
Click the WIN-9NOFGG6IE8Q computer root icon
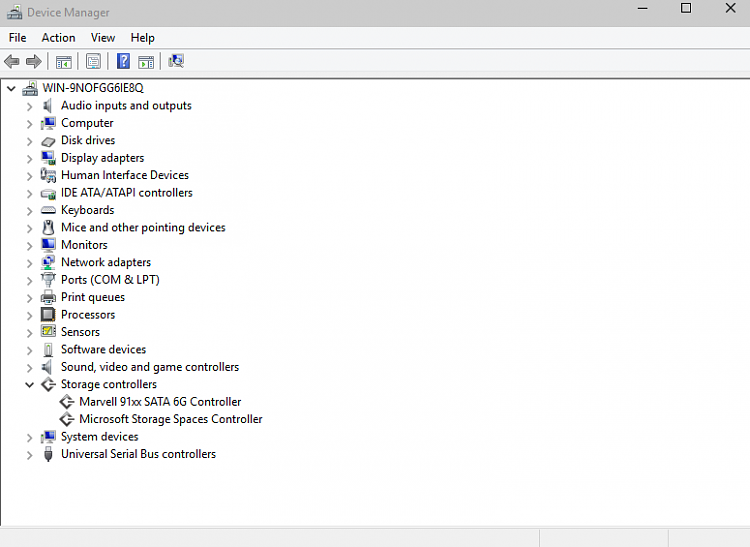click(30, 88)
